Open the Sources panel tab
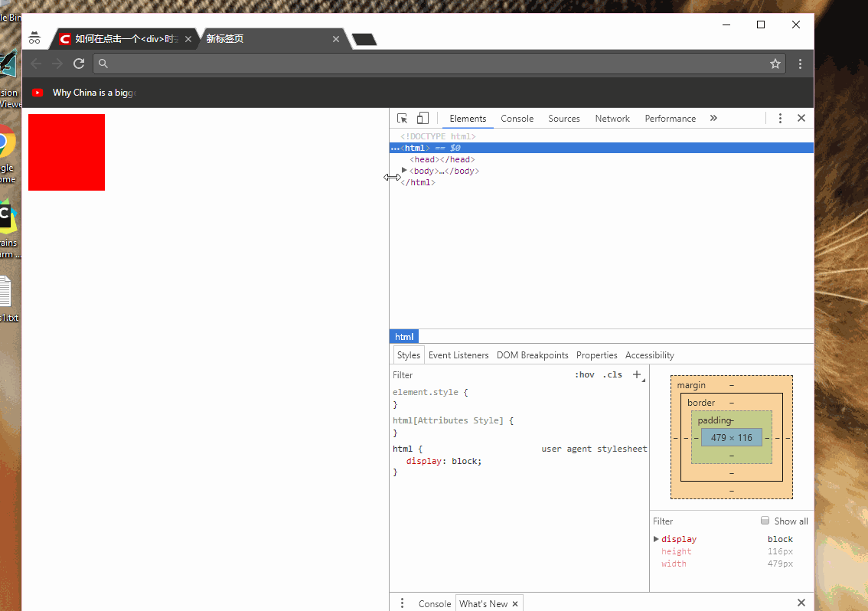The image size is (868, 611). click(564, 119)
